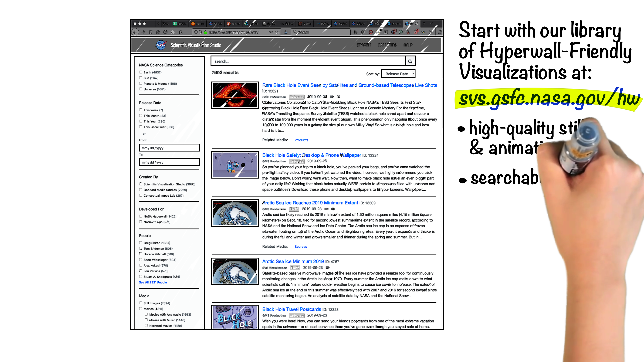Click the tracking protection shield icon
The image size is (644, 362).
click(201, 32)
